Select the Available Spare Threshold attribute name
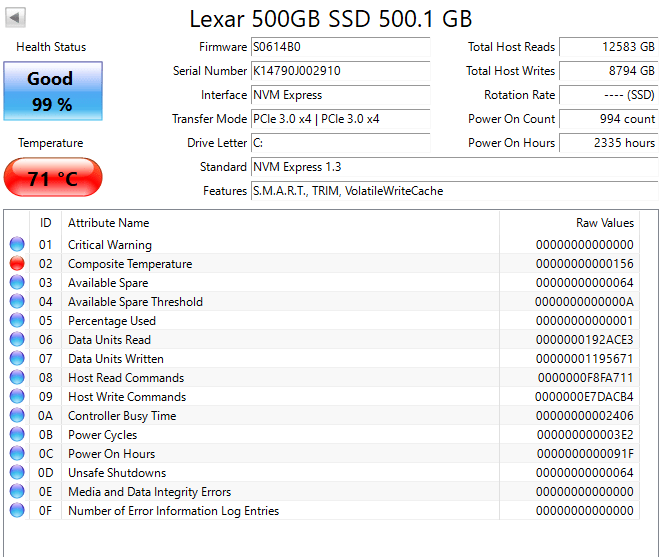662x557 pixels. (x=136, y=302)
